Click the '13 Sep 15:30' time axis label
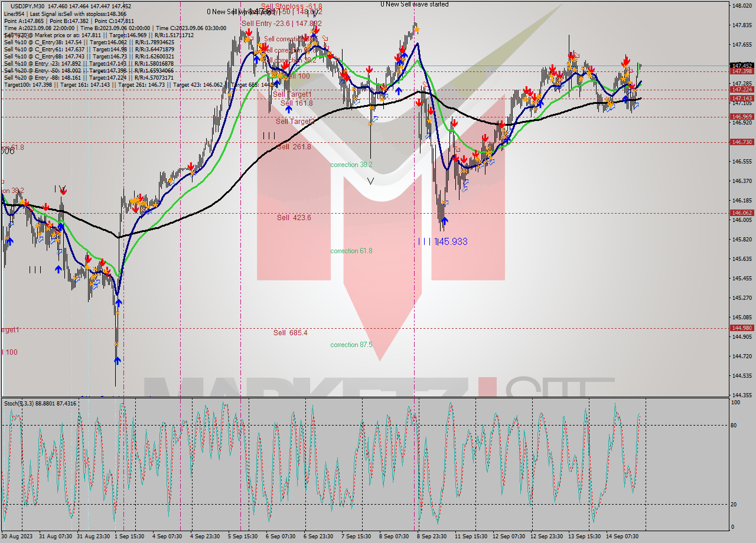756x543 pixels. pos(585,537)
